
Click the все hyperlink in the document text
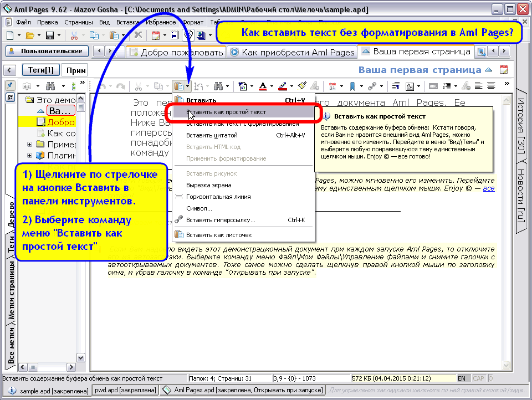(489, 188)
